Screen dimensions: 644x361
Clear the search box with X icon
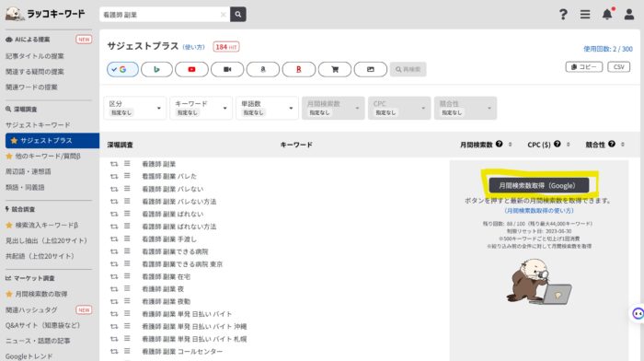pyautogui.click(x=223, y=15)
